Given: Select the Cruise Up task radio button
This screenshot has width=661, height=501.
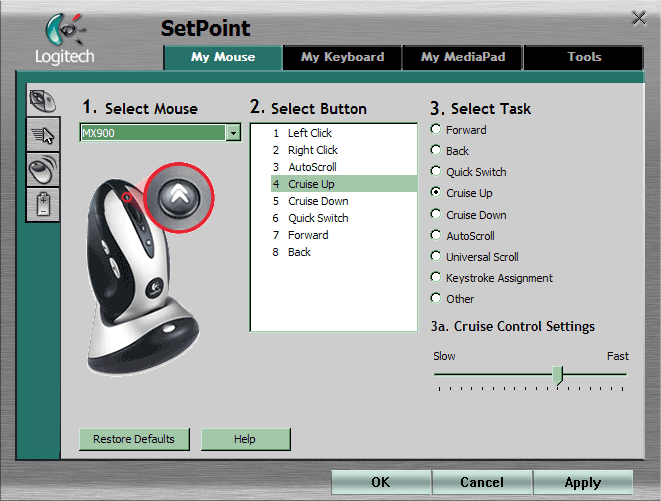Looking at the screenshot, I should tap(435, 193).
